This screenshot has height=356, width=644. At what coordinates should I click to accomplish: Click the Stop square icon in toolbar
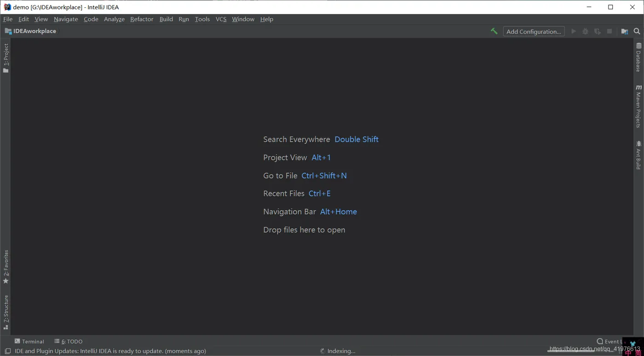pyautogui.click(x=609, y=31)
